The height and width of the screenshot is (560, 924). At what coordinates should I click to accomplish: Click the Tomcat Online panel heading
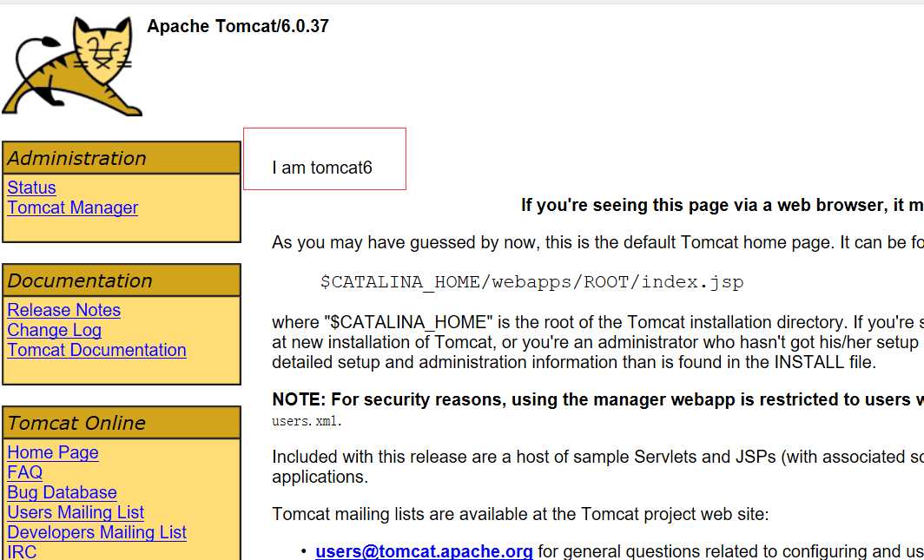122,423
